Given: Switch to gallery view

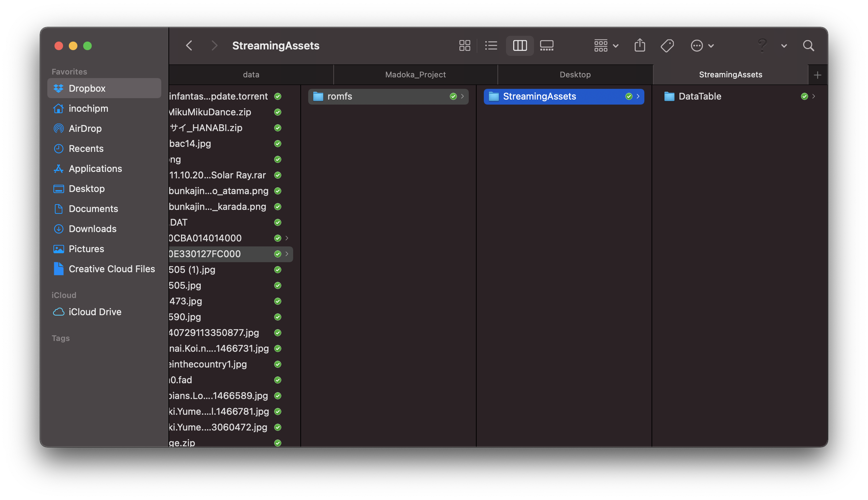Looking at the screenshot, I should pyautogui.click(x=547, y=45).
